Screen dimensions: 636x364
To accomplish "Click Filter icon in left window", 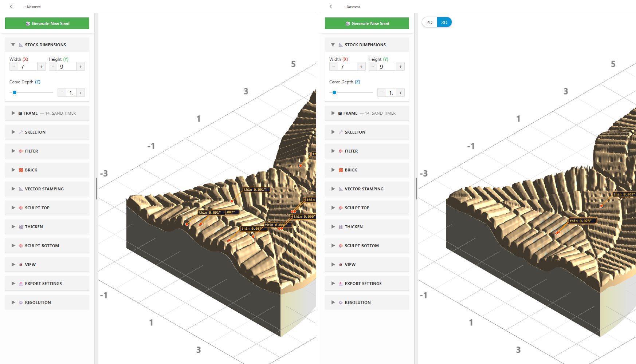I will click(21, 151).
